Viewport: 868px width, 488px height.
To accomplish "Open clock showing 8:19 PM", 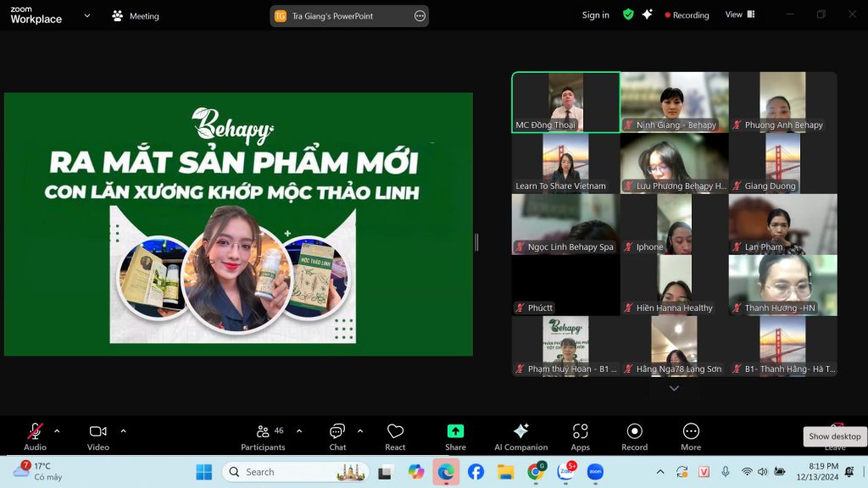I will click(817, 471).
